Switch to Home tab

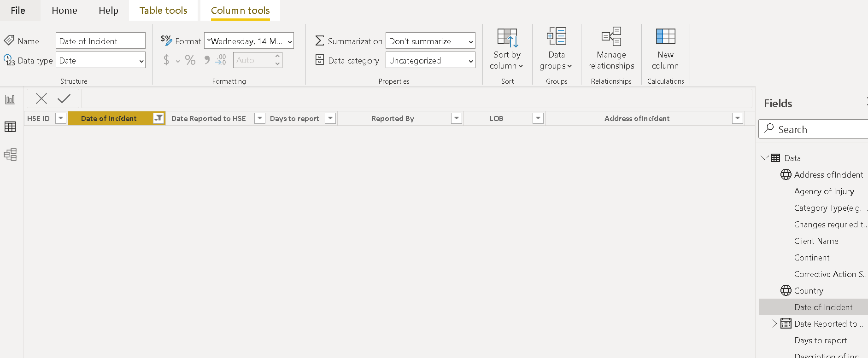point(65,10)
